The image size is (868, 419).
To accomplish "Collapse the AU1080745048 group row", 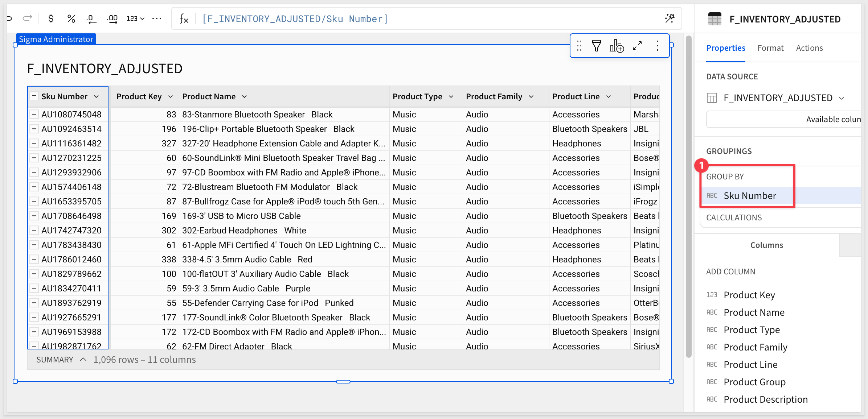I will [34, 115].
